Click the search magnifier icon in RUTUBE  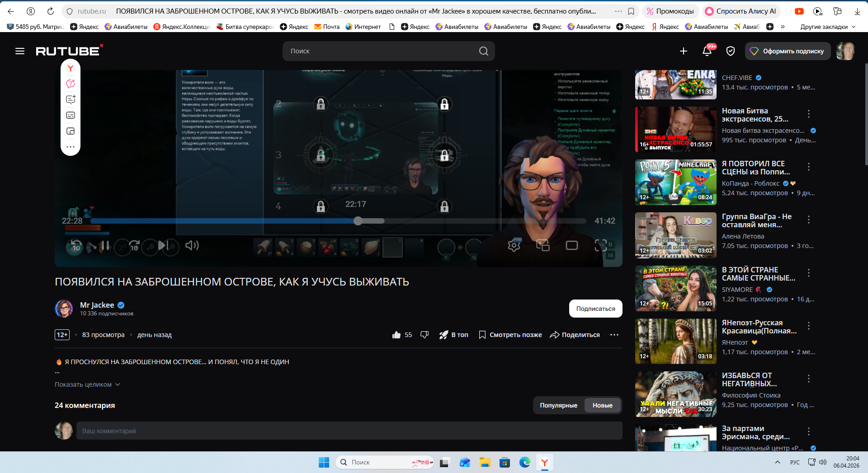(x=483, y=51)
